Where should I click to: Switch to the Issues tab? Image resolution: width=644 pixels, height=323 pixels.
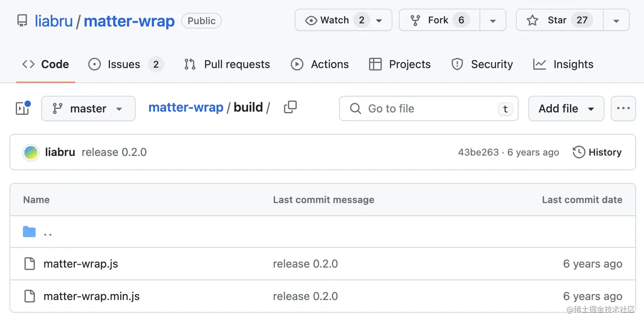pyautogui.click(x=126, y=64)
